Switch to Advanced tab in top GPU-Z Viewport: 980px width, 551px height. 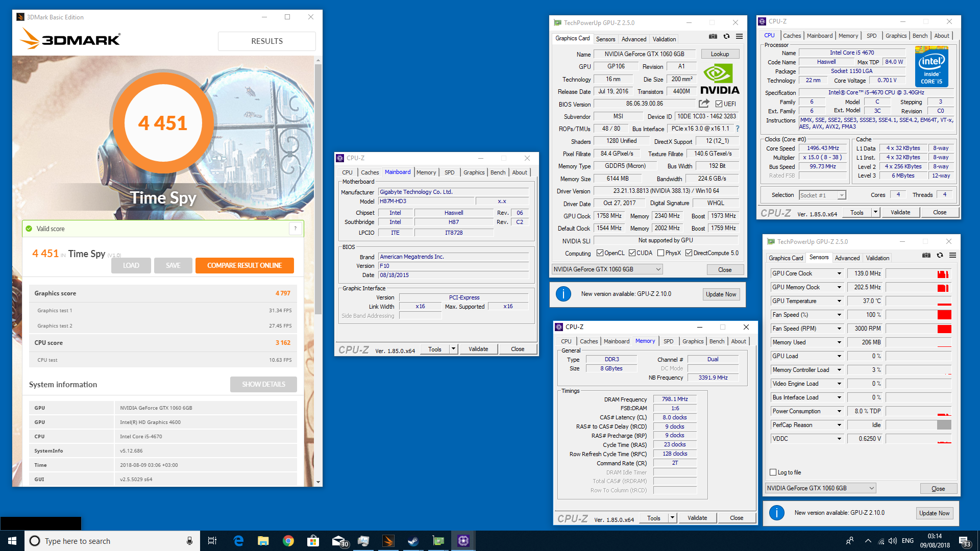[634, 39]
